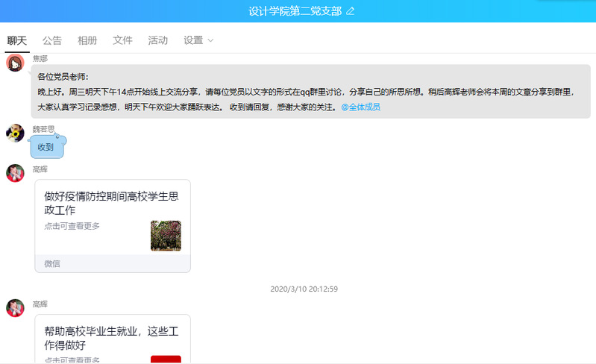Expand the 设置 dropdown menu
This screenshot has height=364, width=596.
pyautogui.click(x=198, y=40)
